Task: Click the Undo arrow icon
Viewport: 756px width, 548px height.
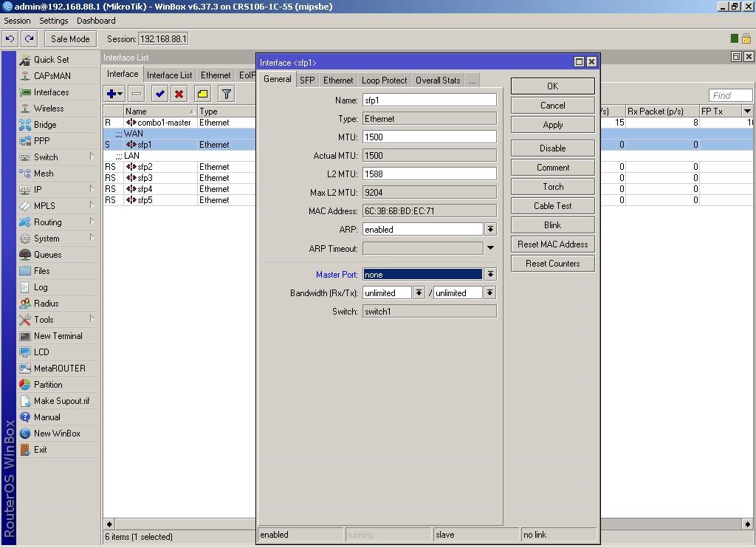Action: click(x=10, y=39)
